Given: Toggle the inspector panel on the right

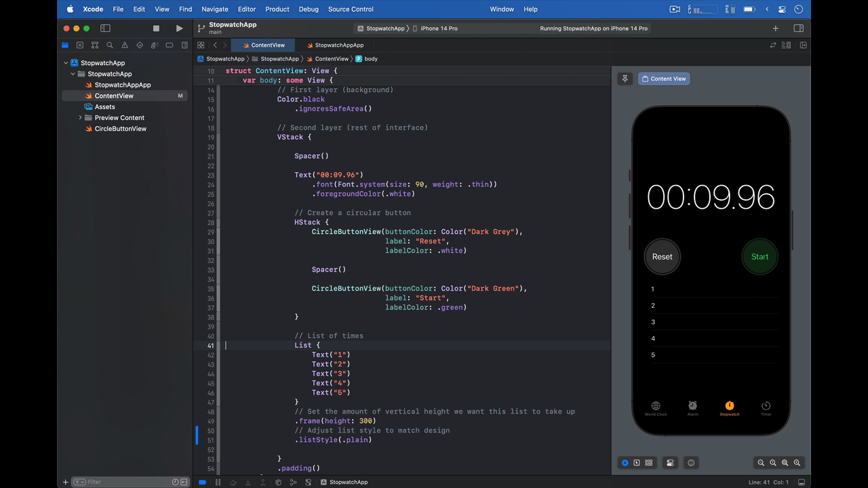Looking at the screenshot, I should pos(798,28).
